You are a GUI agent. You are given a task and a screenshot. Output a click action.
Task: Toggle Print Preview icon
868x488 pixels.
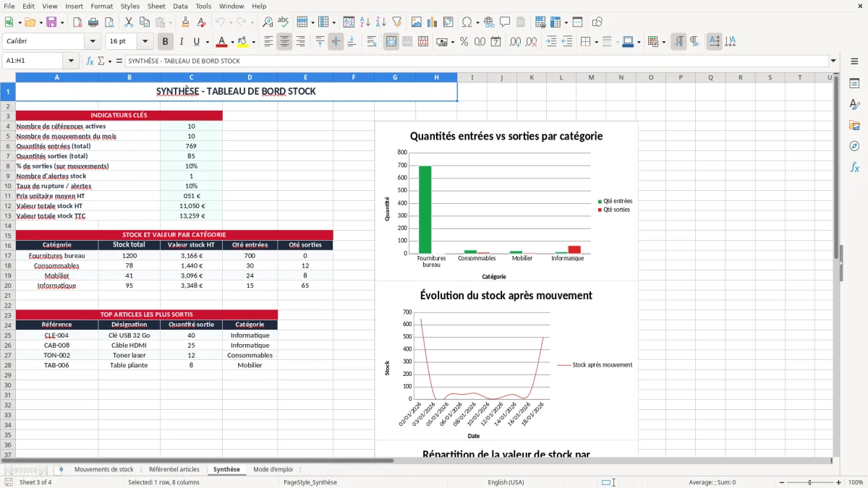click(x=109, y=22)
